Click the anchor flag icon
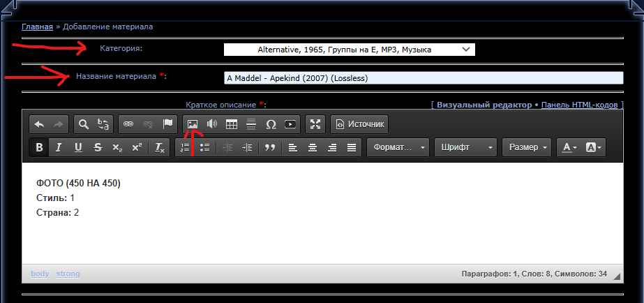The width and height of the screenshot is (644, 303). (x=167, y=124)
